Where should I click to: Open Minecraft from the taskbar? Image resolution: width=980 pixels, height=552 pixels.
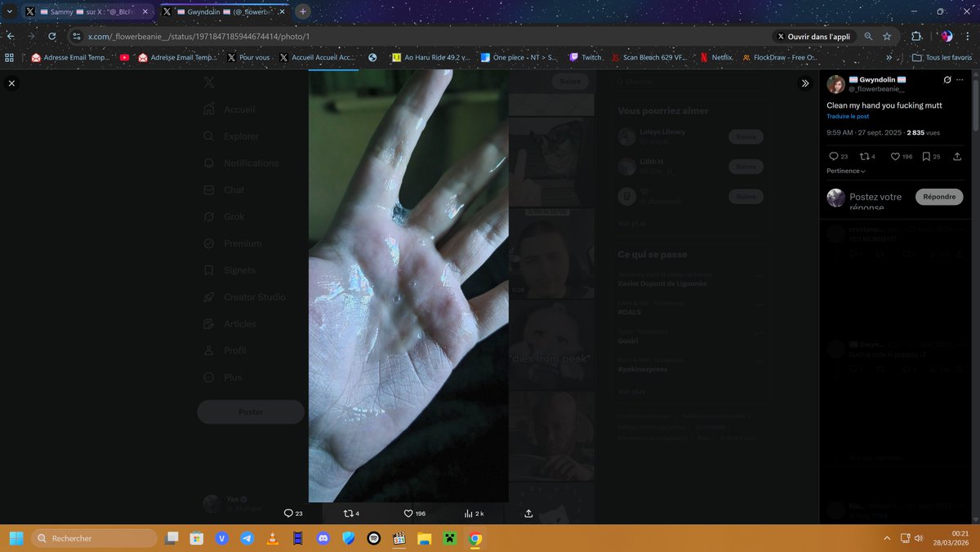tap(450, 538)
